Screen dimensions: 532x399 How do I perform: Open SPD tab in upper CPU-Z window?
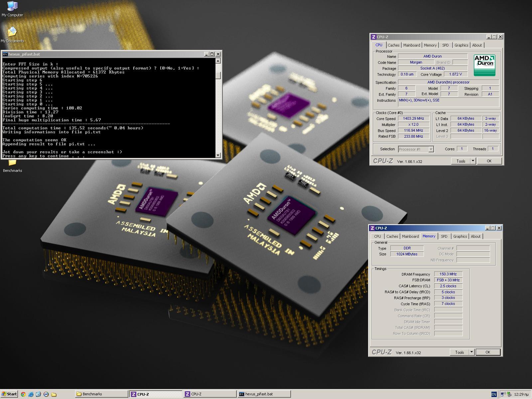pos(445,45)
